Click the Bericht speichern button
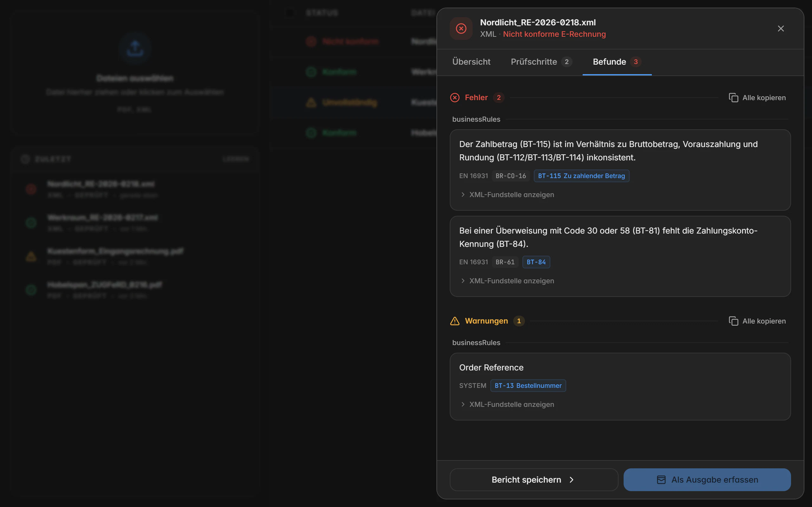 click(x=534, y=480)
